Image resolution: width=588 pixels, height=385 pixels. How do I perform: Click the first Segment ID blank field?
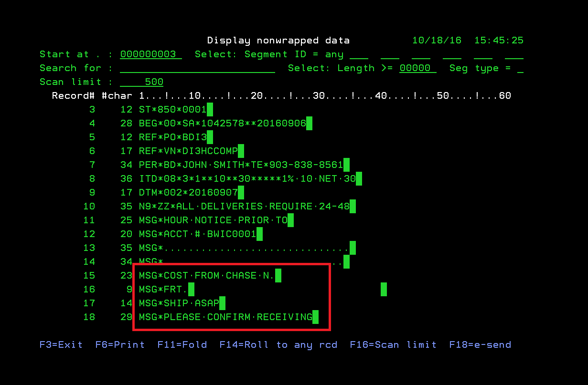point(359,54)
